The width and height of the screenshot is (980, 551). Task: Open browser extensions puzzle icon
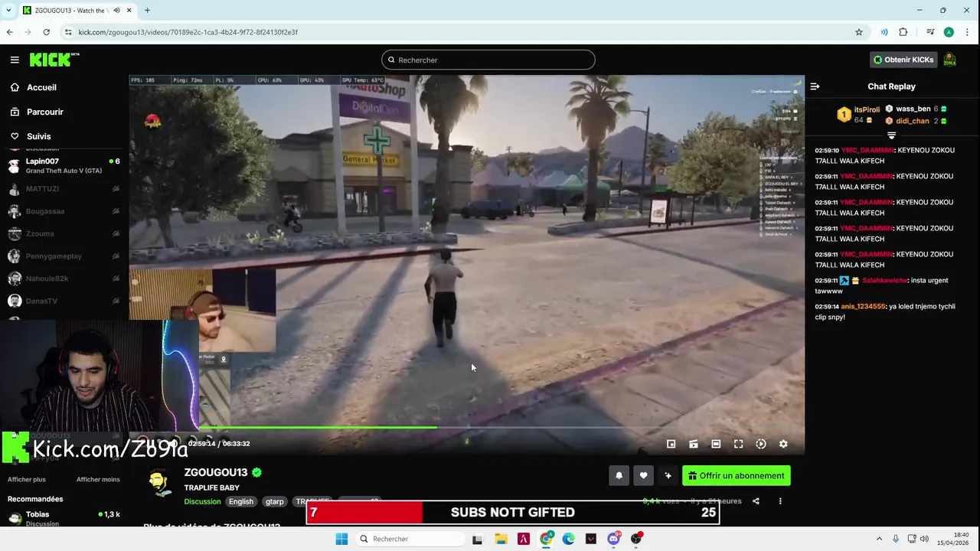[x=903, y=32]
